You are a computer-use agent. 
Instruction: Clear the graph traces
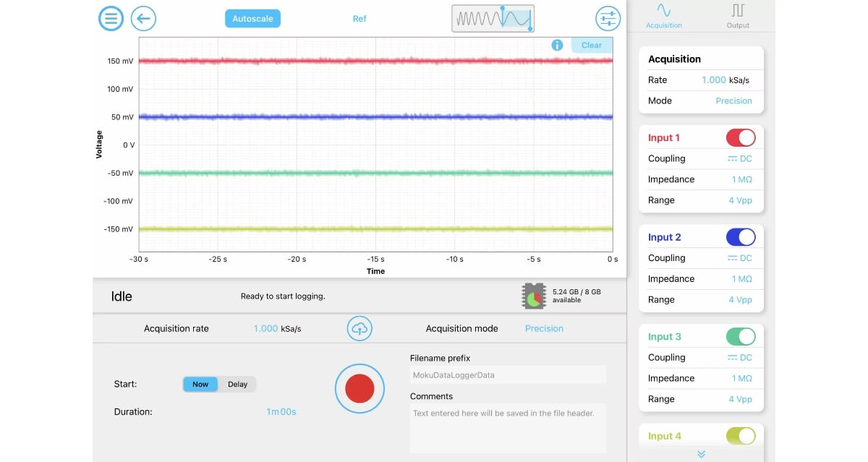click(592, 45)
